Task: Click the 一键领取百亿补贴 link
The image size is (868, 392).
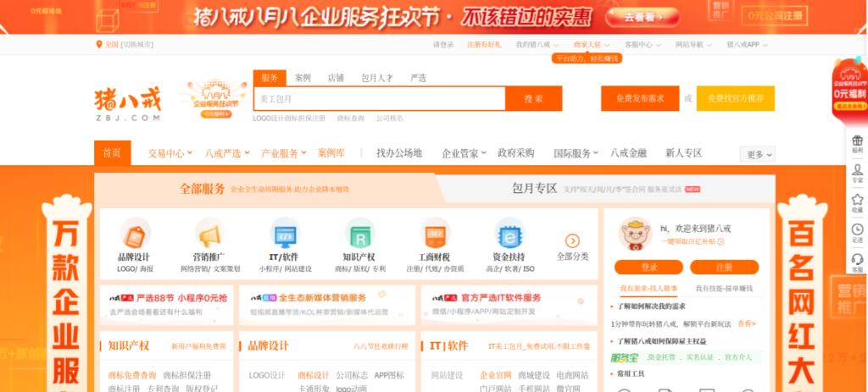Action: point(693,241)
